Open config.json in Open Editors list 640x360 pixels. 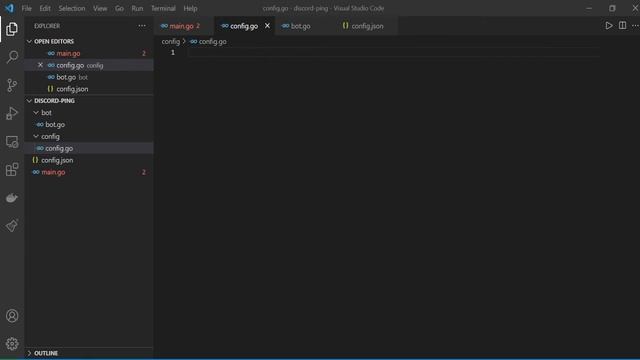click(89, 89)
